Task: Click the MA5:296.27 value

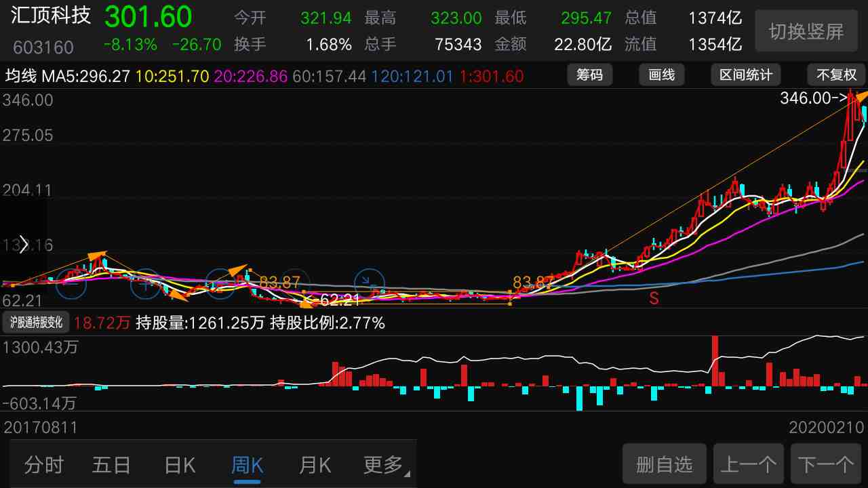Action: [86, 76]
